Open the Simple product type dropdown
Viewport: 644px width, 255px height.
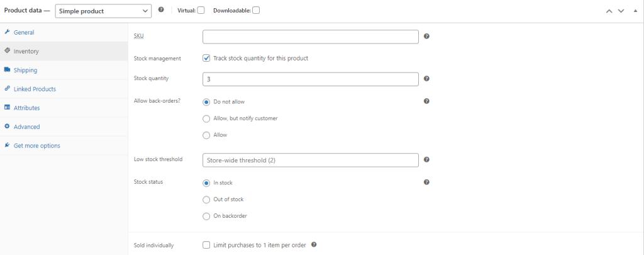103,11
